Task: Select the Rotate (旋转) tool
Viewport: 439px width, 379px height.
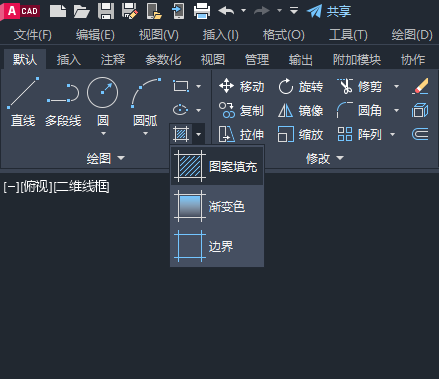Action: click(x=300, y=86)
